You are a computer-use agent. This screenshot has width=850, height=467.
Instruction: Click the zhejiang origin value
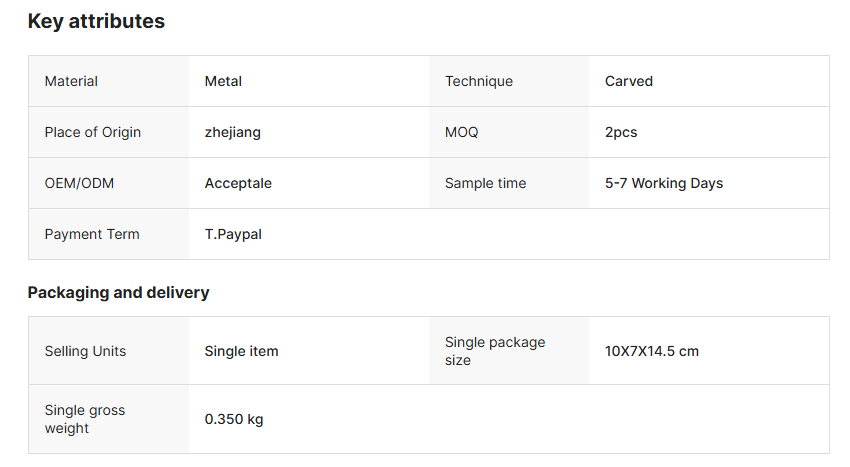click(x=233, y=132)
